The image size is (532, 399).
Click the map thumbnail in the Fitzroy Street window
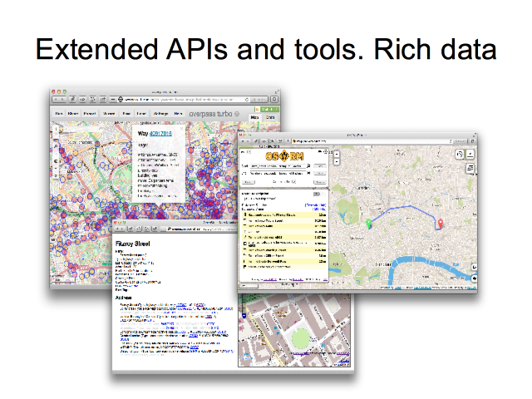(293, 331)
